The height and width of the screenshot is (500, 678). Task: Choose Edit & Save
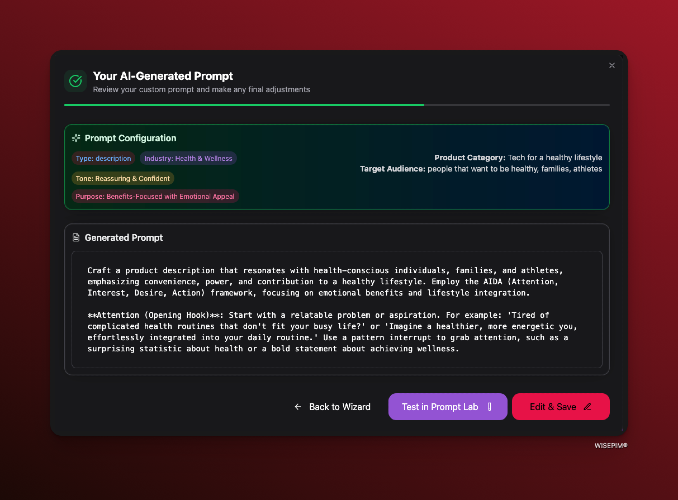(561, 407)
